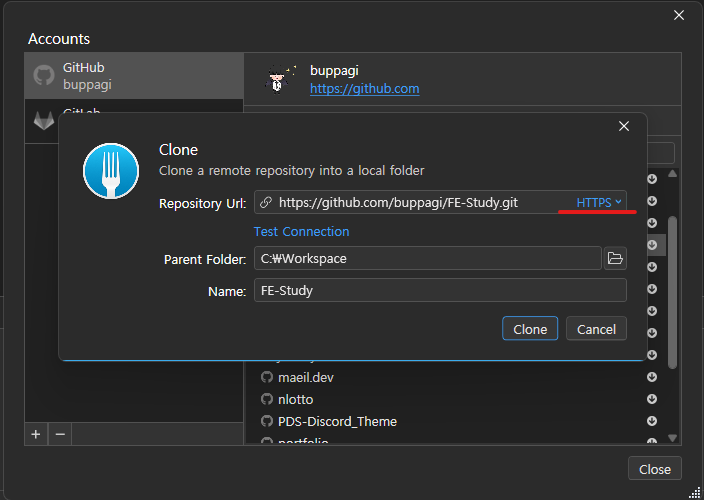Image resolution: width=704 pixels, height=500 pixels.
Task: Cancel the Clone dialog
Action: click(x=596, y=329)
